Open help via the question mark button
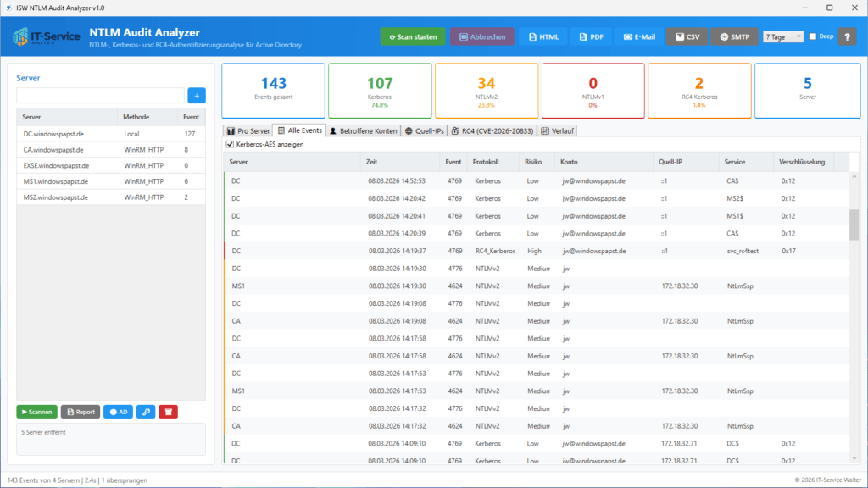 point(847,37)
